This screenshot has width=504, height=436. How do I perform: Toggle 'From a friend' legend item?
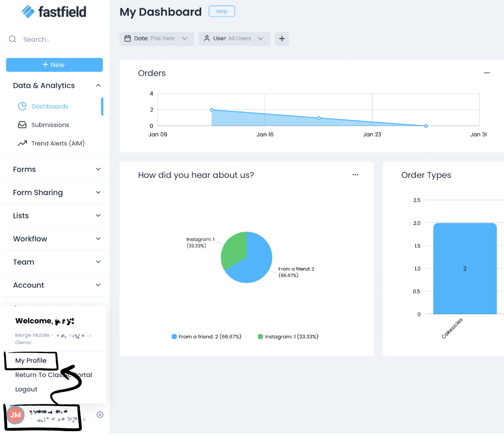tap(207, 337)
